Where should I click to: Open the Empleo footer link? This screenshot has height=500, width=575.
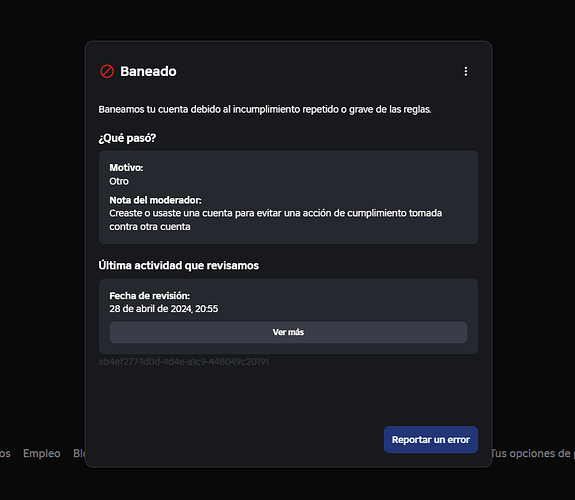42,453
